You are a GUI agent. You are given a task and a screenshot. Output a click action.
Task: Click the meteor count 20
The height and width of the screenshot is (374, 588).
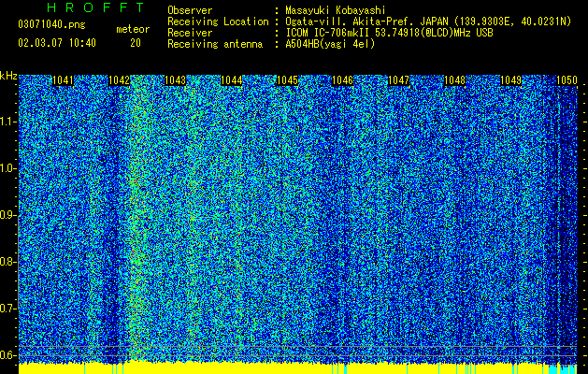pyautogui.click(x=136, y=43)
